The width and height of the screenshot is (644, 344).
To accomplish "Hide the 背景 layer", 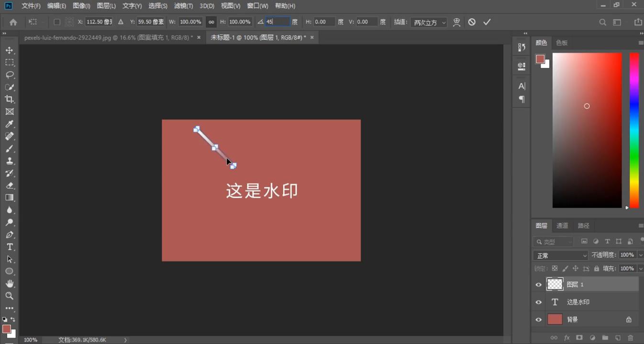I will 539,320.
